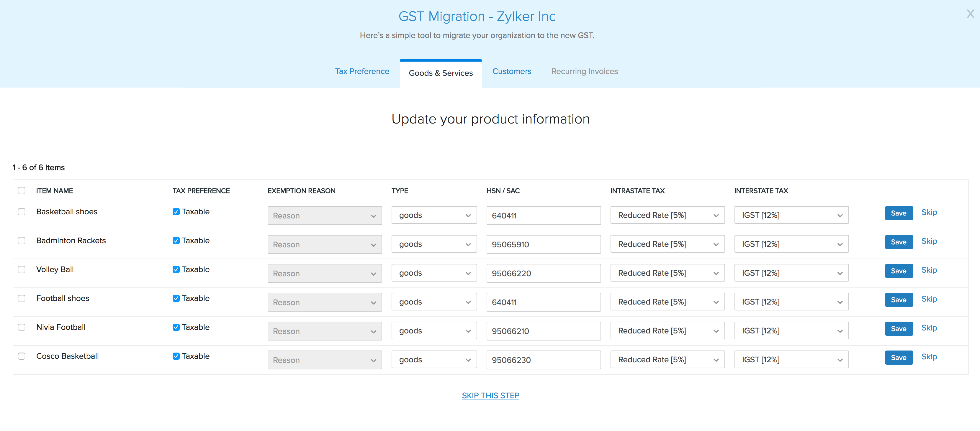Image resolution: width=980 pixels, height=431 pixels.
Task: Go to Recurring Invoices tab
Action: coord(584,71)
